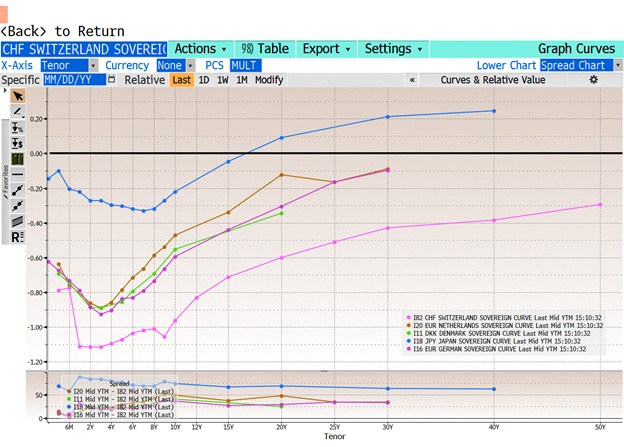Select the three-point extended line tool

click(18, 206)
